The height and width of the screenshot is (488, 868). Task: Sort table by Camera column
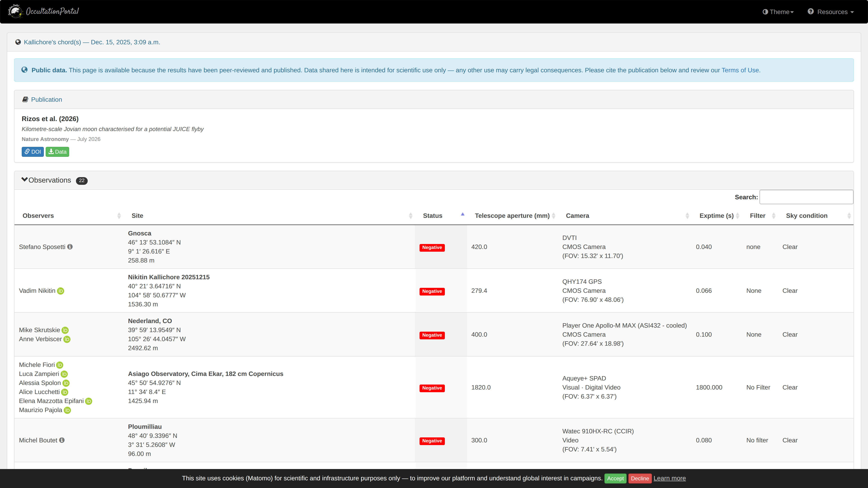click(x=625, y=216)
